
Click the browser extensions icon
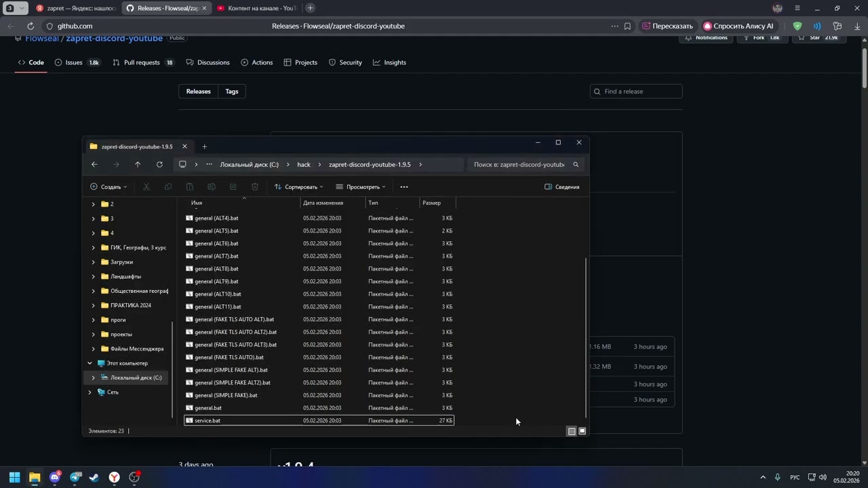coord(837,26)
